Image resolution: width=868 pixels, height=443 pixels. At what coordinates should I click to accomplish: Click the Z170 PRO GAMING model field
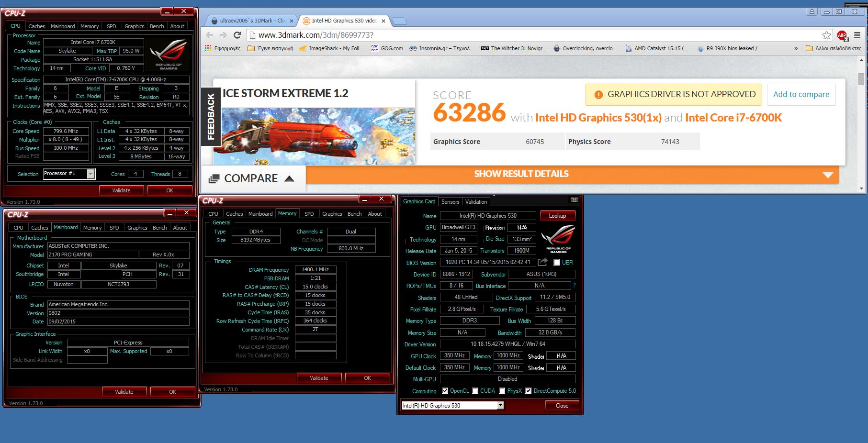point(92,255)
